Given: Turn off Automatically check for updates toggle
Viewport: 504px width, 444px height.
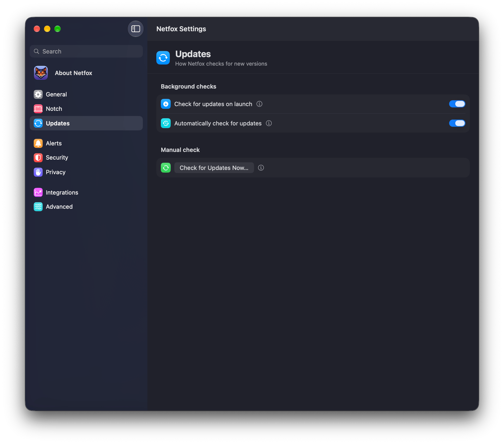Looking at the screenshot, I should [x=457, y=123].
